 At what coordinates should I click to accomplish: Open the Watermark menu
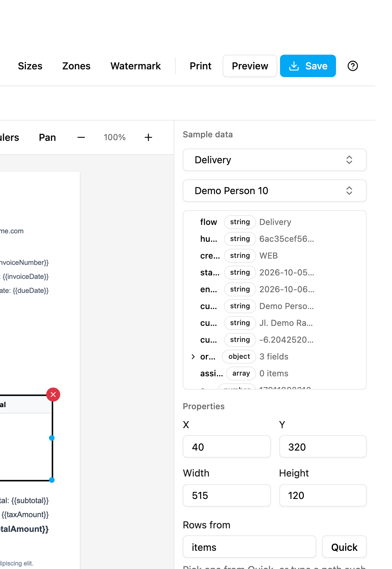pyautogui.click(x=136, y=66)
